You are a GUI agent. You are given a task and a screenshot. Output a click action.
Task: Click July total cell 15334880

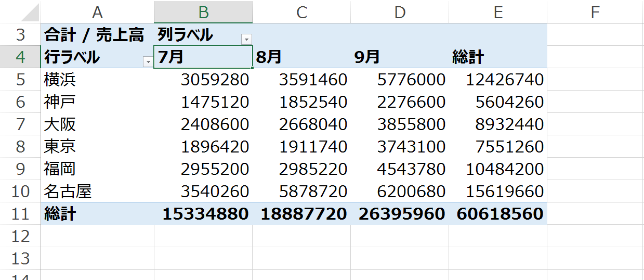click(x=203, y=214)
